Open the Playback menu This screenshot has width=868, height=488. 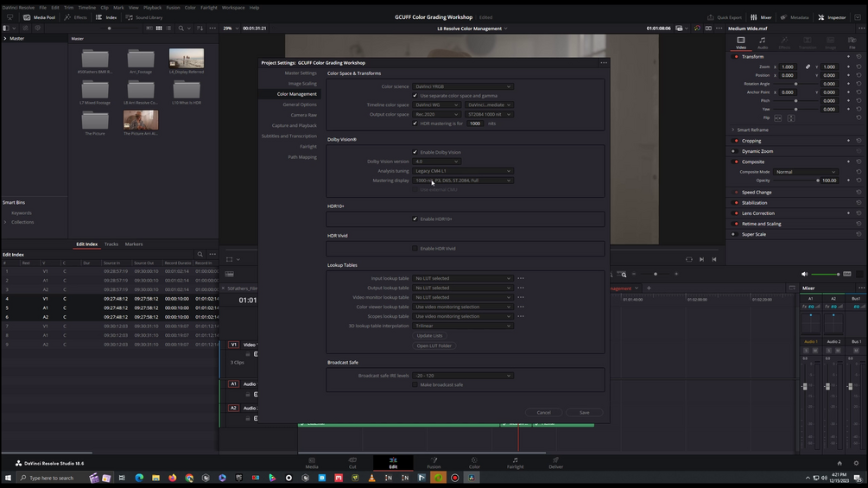152,8
